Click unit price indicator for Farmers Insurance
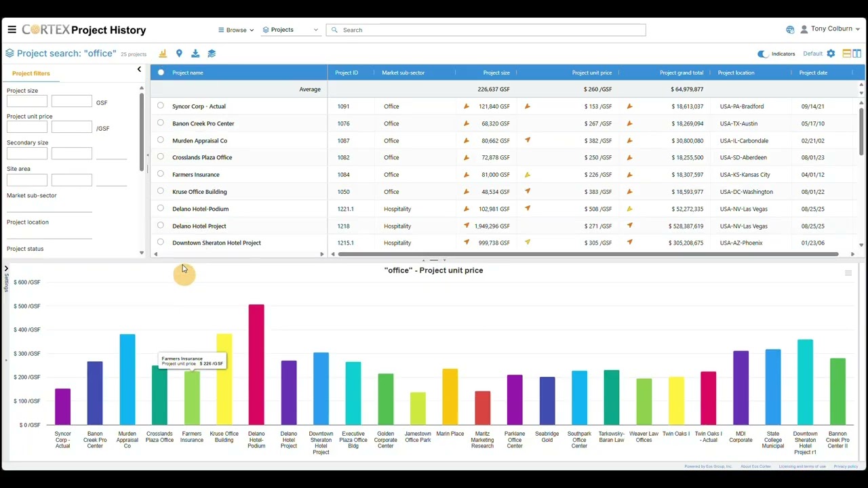Viewport: 868px width, 488px height. point(528,175)
